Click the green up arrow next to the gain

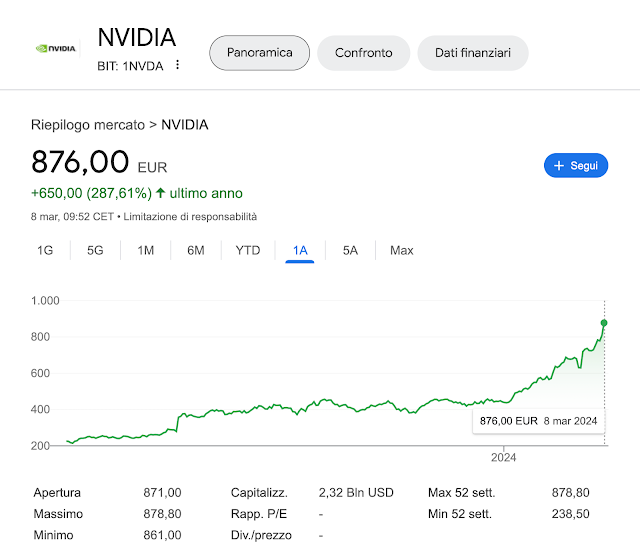pyautogui.click(x=160, y=193)
